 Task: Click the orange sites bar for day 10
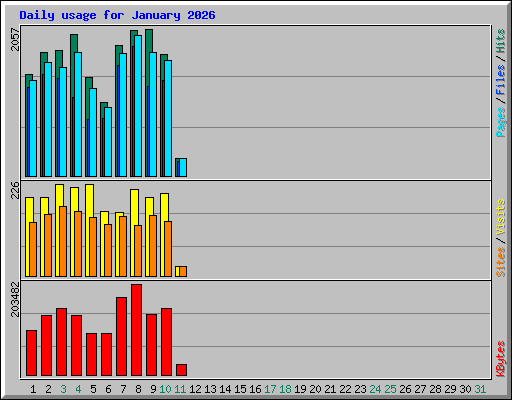(x=168, y=249)
